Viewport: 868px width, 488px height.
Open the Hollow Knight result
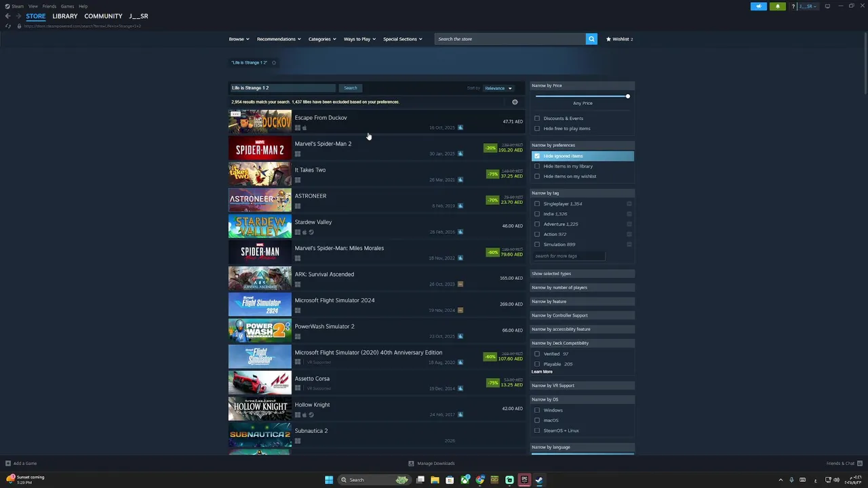click(376, 409)
